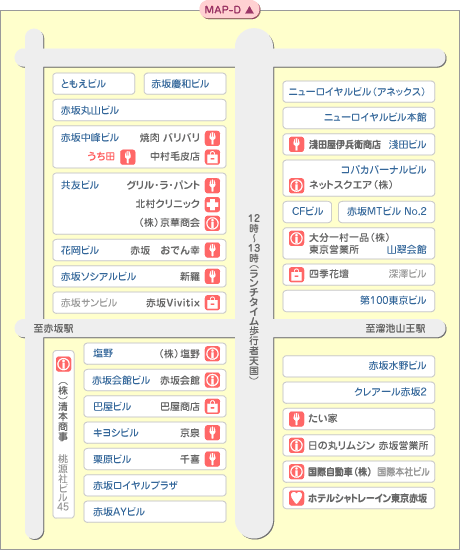Click heart icon for ホテルシャトレーイン東京赤坂
460x558 pixels.
click(x=296, y=498)
